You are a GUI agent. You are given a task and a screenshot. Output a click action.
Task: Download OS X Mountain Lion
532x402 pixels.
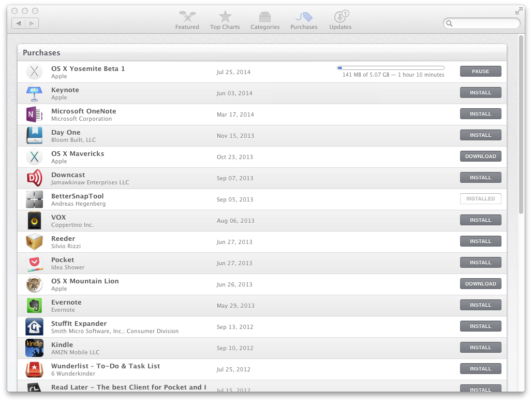480,283
